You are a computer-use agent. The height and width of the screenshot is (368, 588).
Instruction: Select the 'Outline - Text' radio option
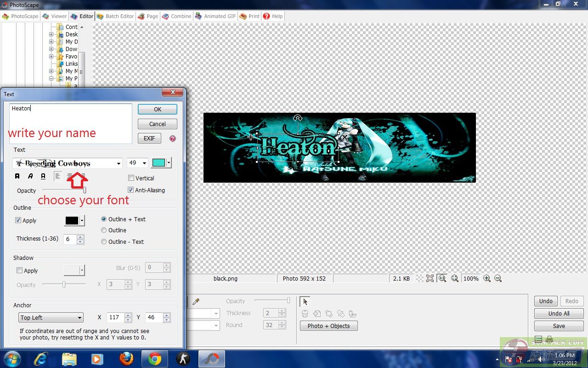[104, 241]
